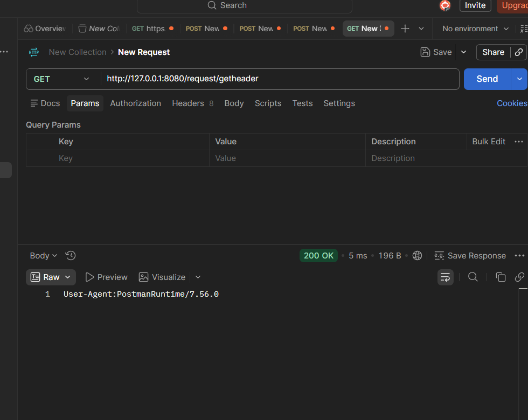This screenshot has width=528, height=420.
Task: Expand the Visualize options chevron
Action: click(198, 277)
